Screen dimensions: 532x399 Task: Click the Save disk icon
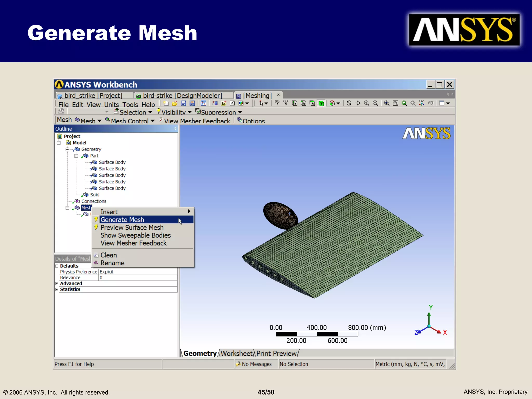183,103
